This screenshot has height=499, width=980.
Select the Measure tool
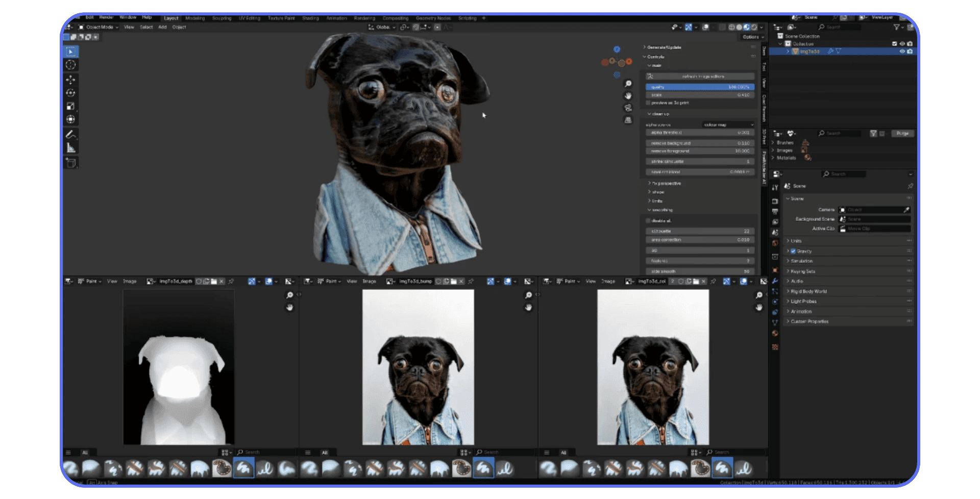tap(71, 147)
